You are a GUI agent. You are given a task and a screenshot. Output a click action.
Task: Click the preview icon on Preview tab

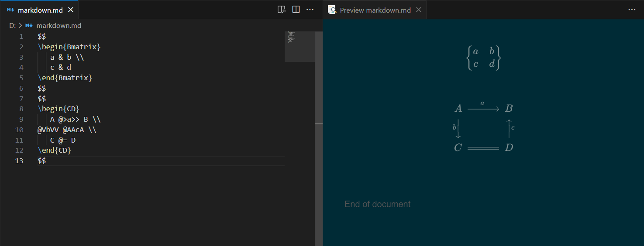coord(332,10)
